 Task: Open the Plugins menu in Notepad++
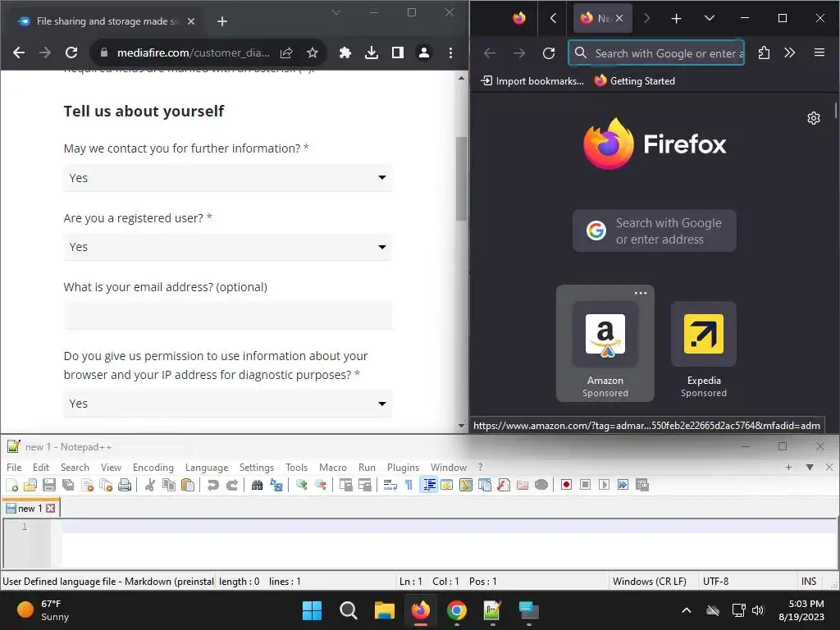[x=404, y=467]
